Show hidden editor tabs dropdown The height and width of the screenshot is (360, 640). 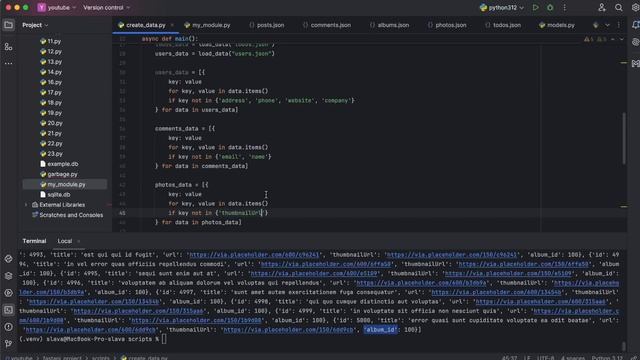coord(607,25)
